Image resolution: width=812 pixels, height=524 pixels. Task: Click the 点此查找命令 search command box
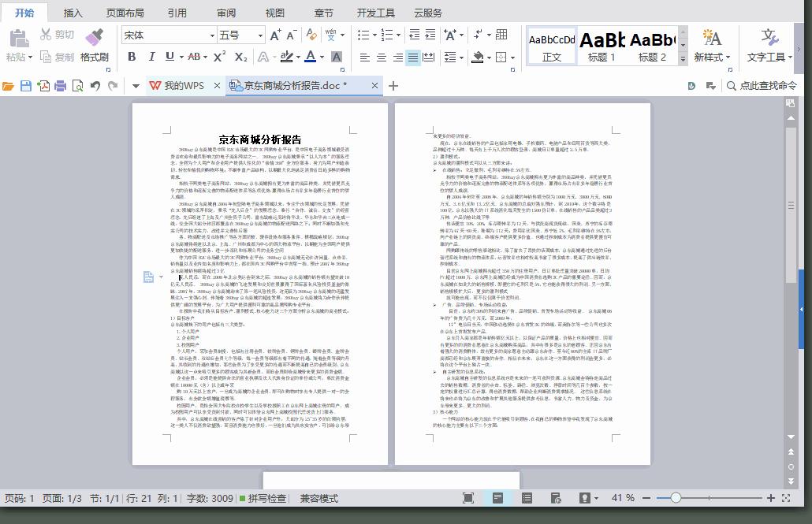[x=762, y=85]
